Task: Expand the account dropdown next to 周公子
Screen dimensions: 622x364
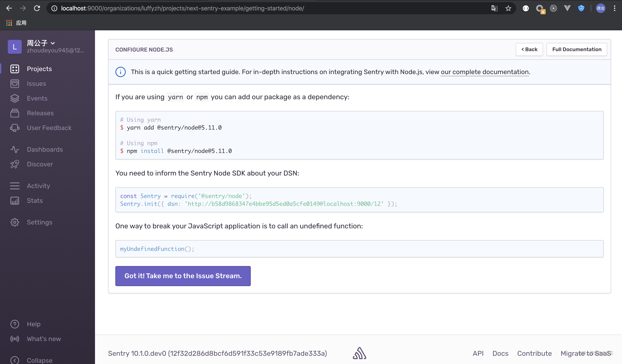Action: tap(53, 43)
